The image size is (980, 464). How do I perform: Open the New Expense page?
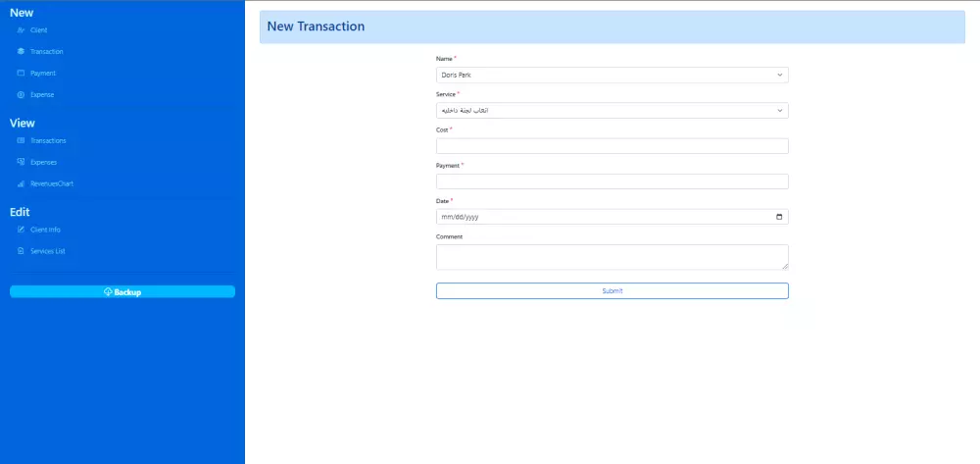[42, 95]
